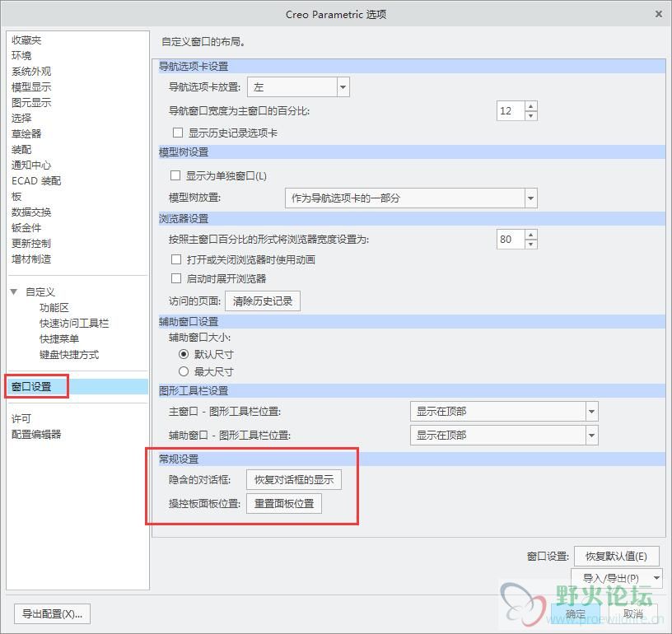Decrease browser width percentage value
672x634 pixels.
[531, 245]
